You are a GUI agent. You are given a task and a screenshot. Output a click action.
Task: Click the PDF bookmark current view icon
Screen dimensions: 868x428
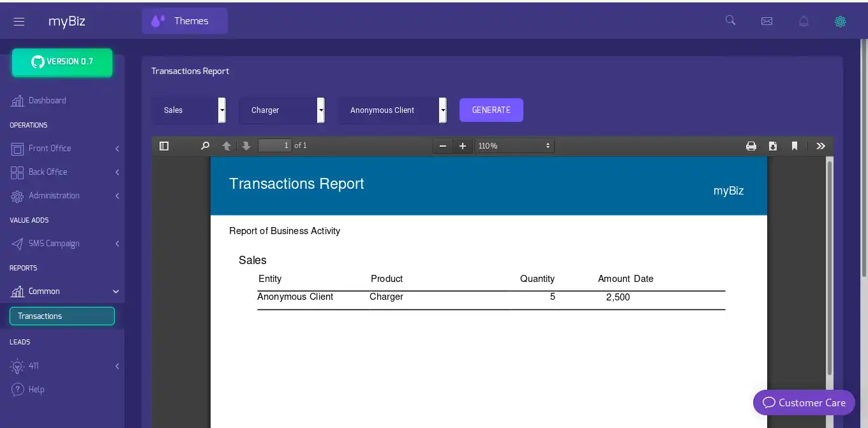click(x=795, y=146)
